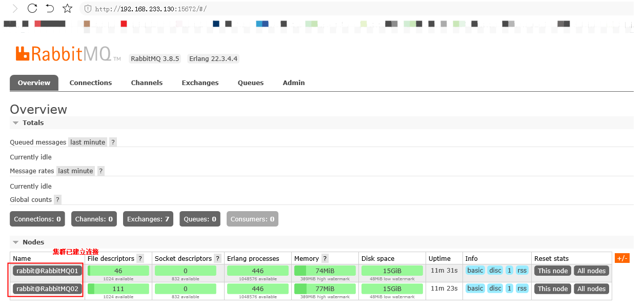
Task: Click the browser reload icon
Action: pyautogui.click(x=32, y=8)
